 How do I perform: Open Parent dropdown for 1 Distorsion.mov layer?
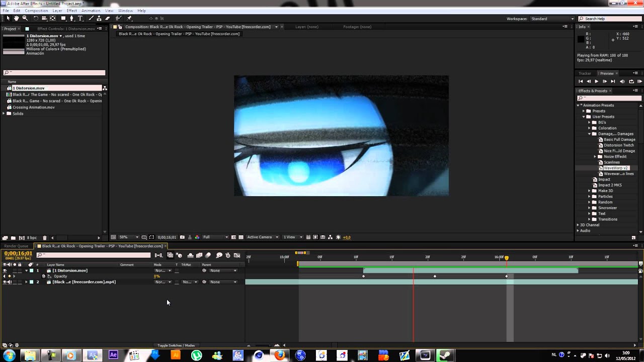[x=223, y=270]
